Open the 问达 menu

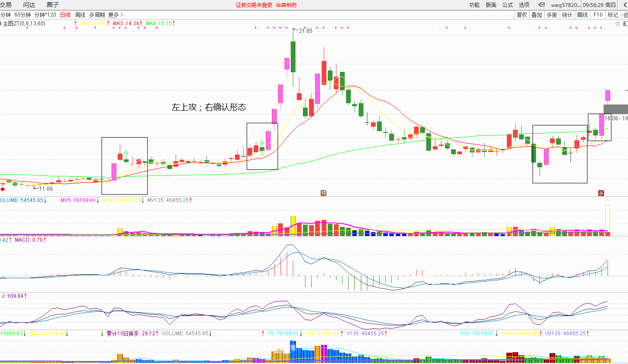click(x=29, y=5)
